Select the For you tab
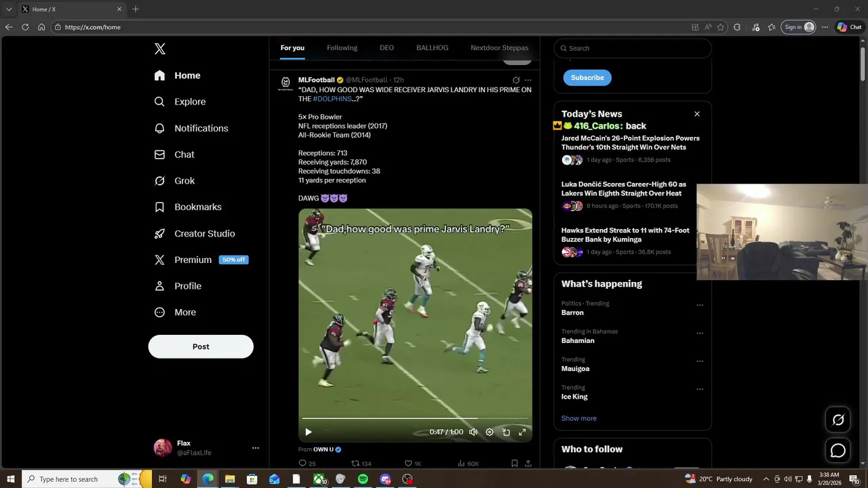 coord(292,48)
